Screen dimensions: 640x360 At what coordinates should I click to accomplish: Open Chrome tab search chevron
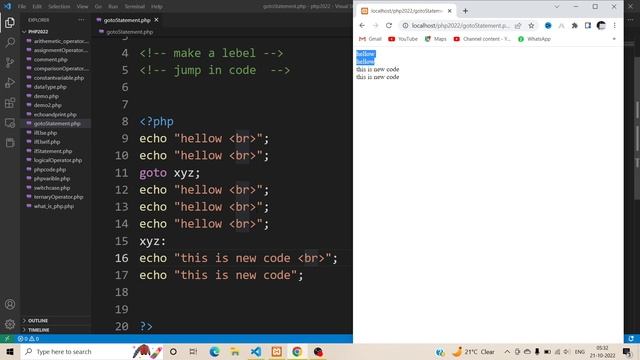[x=557, y=7]
